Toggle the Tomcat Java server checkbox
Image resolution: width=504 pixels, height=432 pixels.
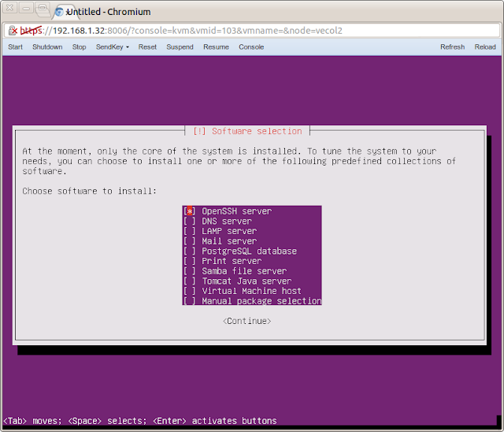[x=190, y=281]
